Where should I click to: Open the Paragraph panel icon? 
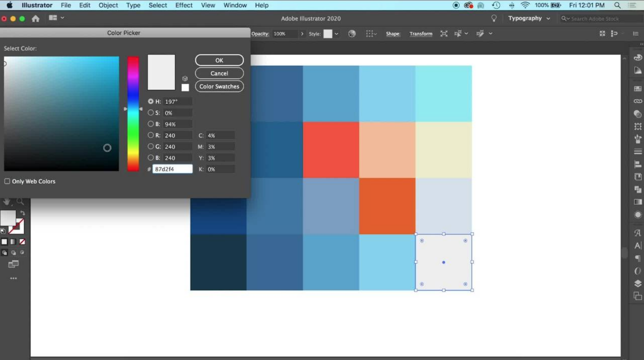638,258
